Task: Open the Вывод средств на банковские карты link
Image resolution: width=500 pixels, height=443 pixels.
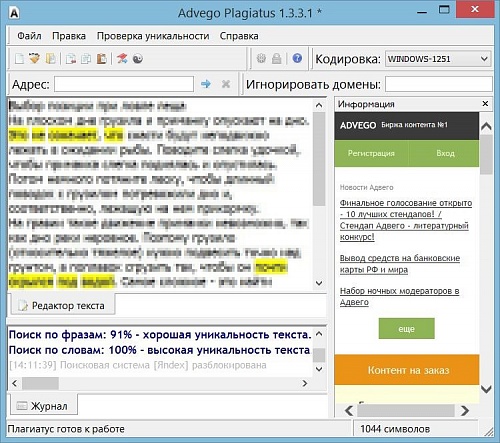Action: coord(400,264)
